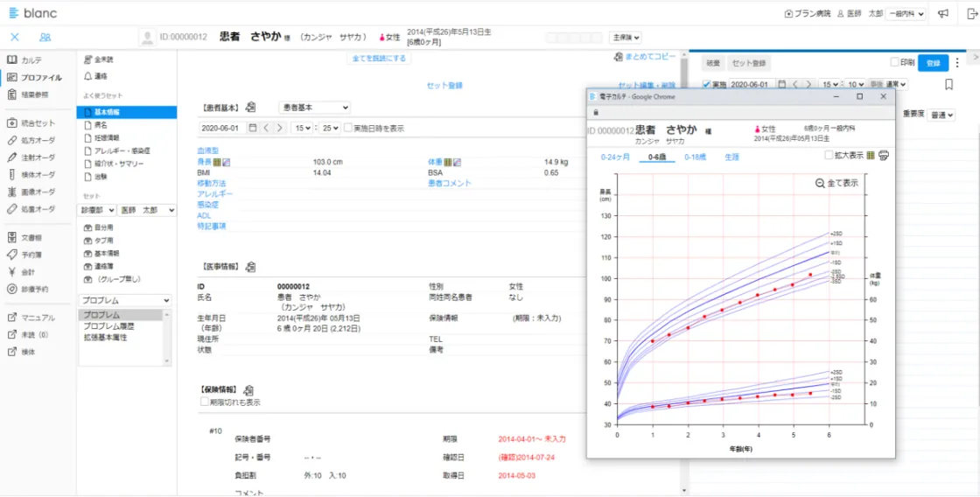Switch to the 0-18歳 chart tab

695,157
